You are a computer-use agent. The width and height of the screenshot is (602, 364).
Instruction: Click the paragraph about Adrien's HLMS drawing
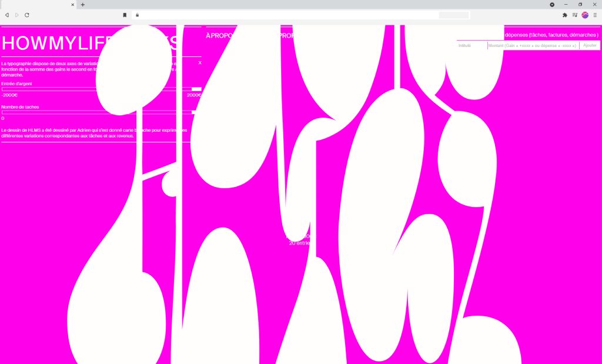(94, 133)
